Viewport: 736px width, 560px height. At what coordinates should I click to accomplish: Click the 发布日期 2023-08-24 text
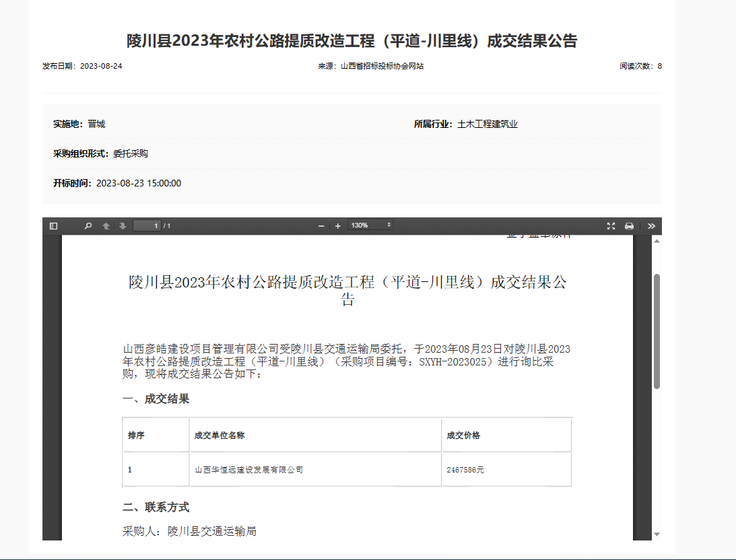tap(82, 66)
